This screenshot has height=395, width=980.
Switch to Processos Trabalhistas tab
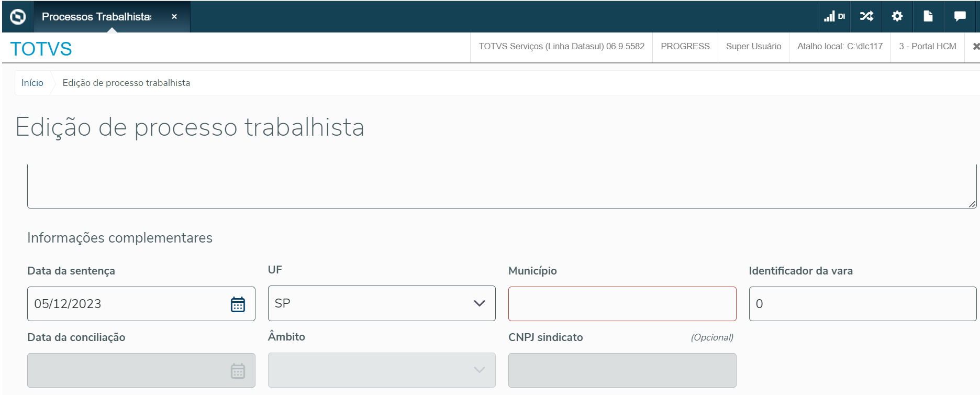point(97,17)
